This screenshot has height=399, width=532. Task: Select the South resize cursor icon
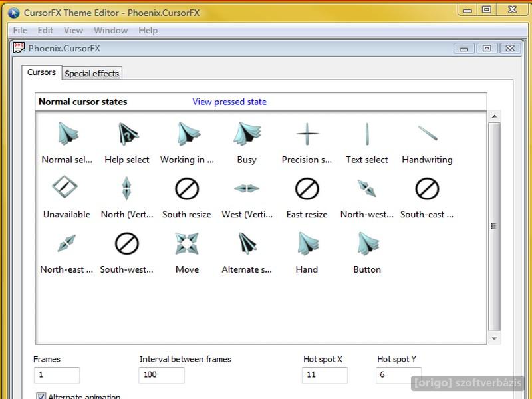[187, 189]
